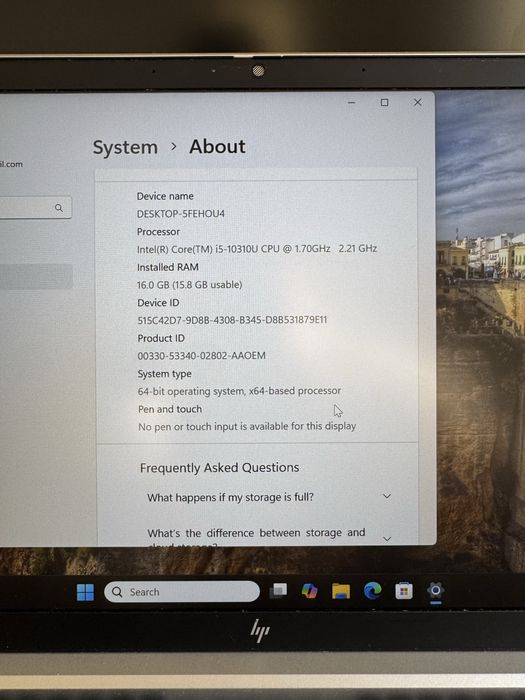Close the Settings window
This screenshot has height=700, width=525.
pyautogui.click(x=417, y=102)
